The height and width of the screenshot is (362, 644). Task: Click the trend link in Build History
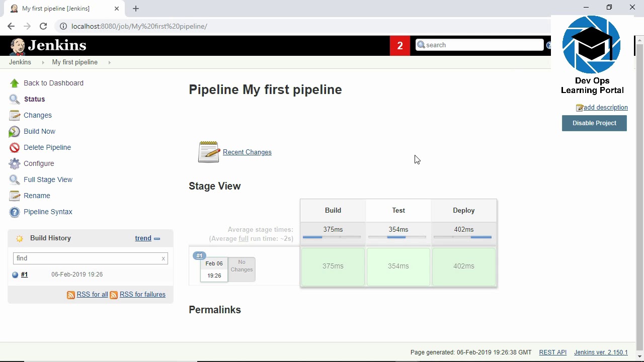coord(143,238)
